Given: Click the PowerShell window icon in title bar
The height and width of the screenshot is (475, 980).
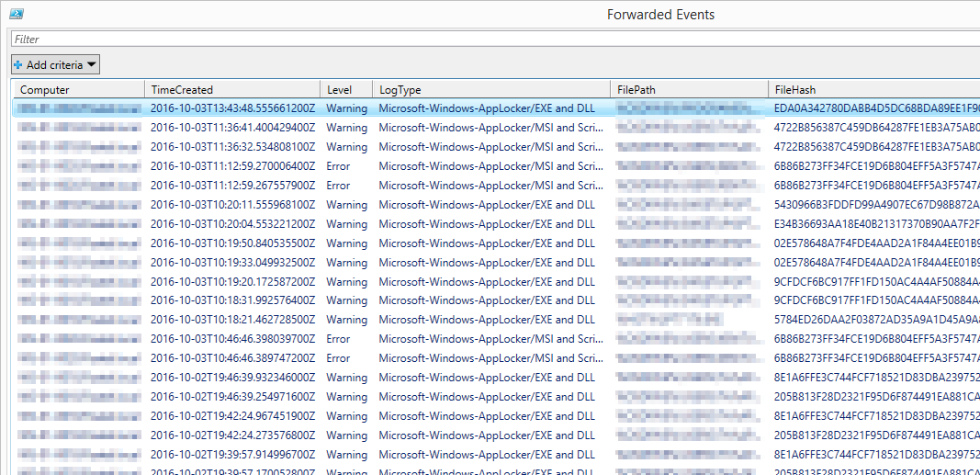Looking at the screenshot, I should pyautogui.click(x=17, y=14).
